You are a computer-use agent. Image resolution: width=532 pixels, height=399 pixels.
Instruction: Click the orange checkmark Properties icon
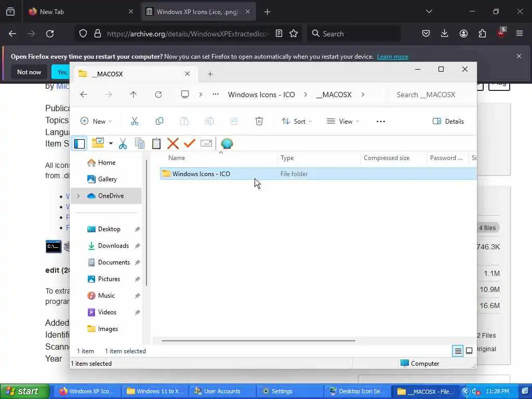coord(189,143)
